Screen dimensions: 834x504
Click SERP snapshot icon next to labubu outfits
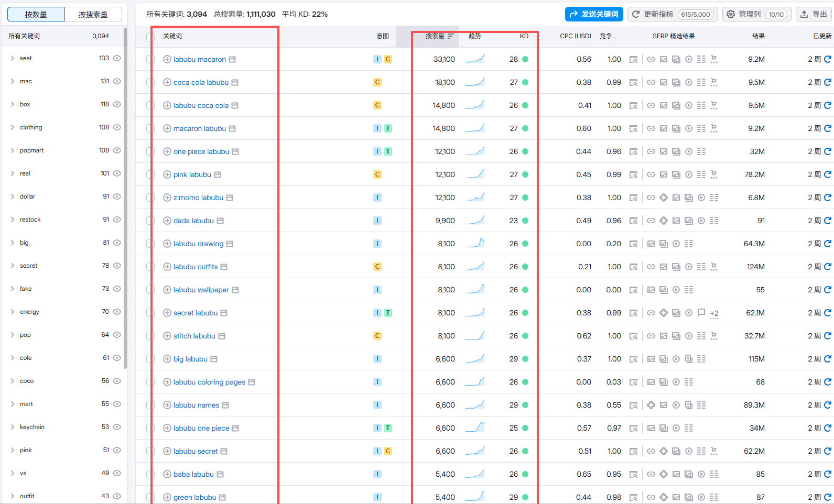click(224, 267)
